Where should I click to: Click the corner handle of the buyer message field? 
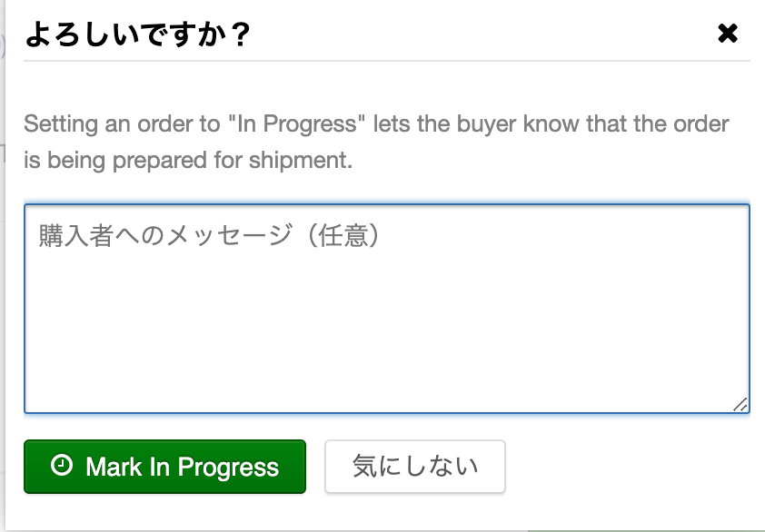740,405
